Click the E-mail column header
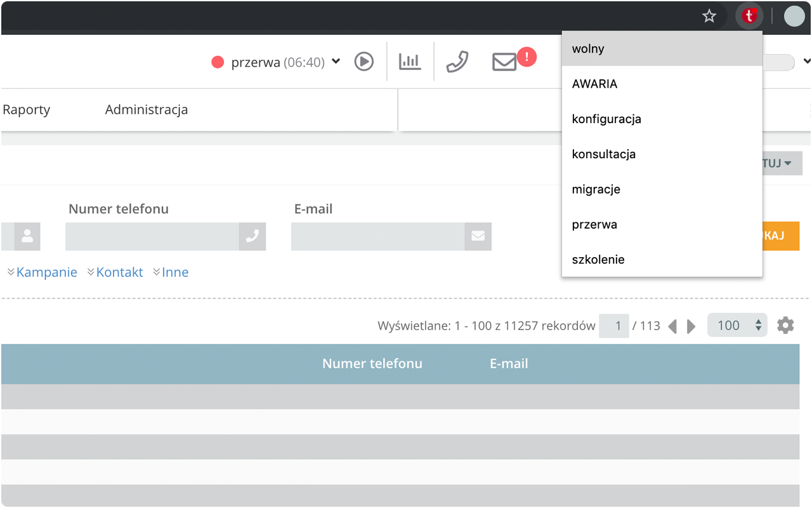The image size is (812, 508). tap(509, 364)
